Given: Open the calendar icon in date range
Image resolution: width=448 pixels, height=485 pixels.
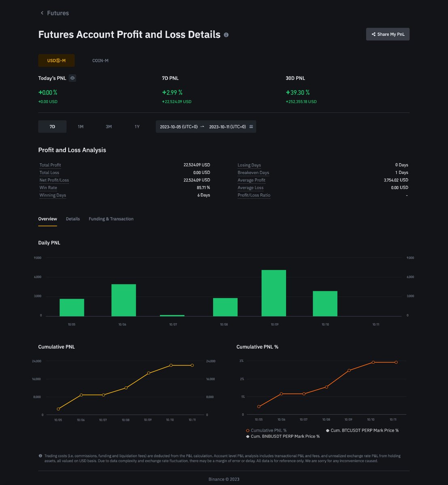Looking at the screenshot, I should pyautogui.click(x=251, y=127).
